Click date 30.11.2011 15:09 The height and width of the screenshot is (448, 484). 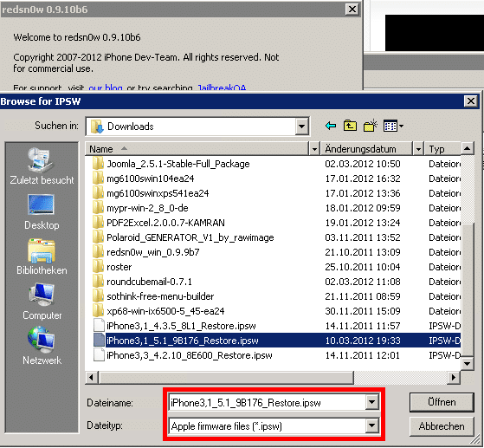click(363, 311)
